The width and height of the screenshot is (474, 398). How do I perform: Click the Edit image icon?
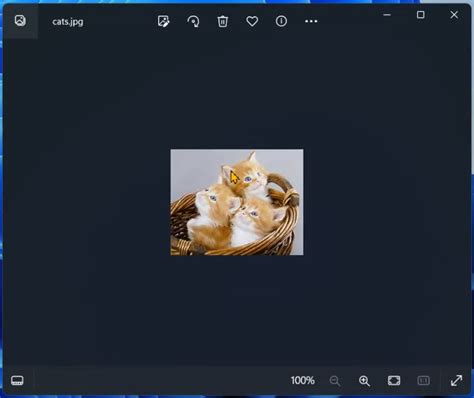click(163, 21)
